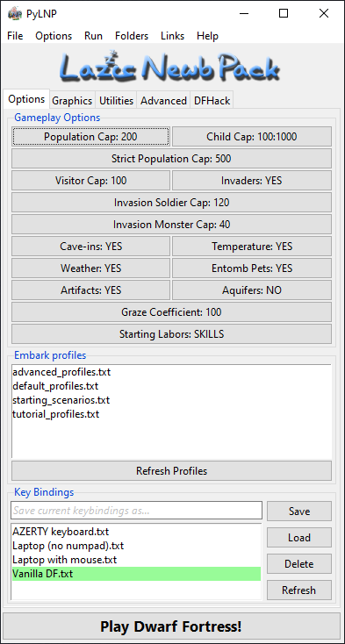
Task: Select default_profiles.txt in Embark profiles
Action: 171,386
